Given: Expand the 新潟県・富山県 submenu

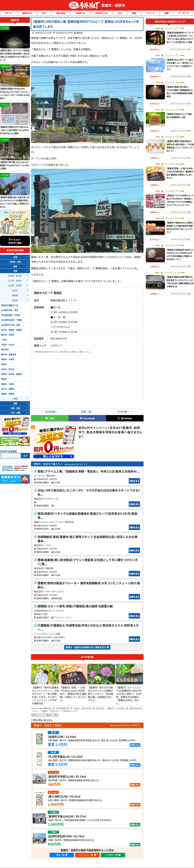Looking at the screenshot, I should coord(15,276).
